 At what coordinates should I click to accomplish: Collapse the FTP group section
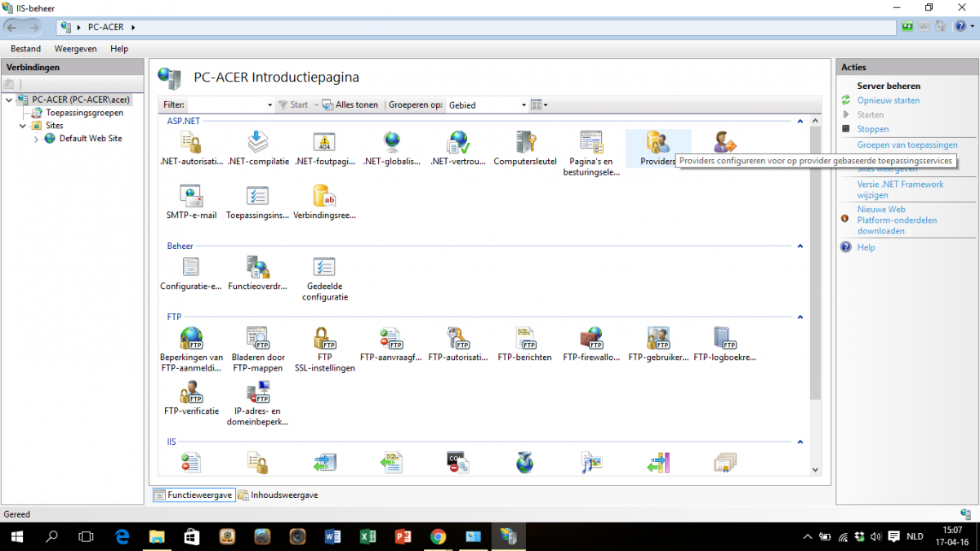800,317
